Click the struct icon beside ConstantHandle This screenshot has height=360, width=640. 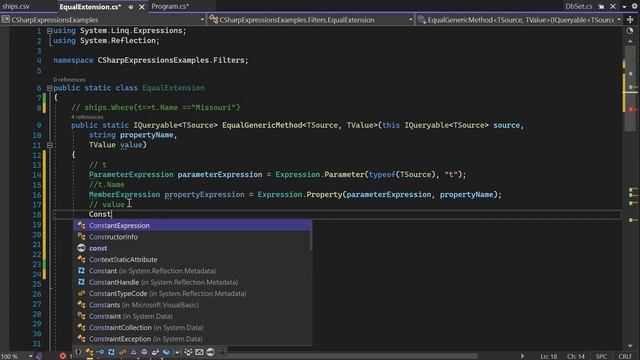click(82, 282)
